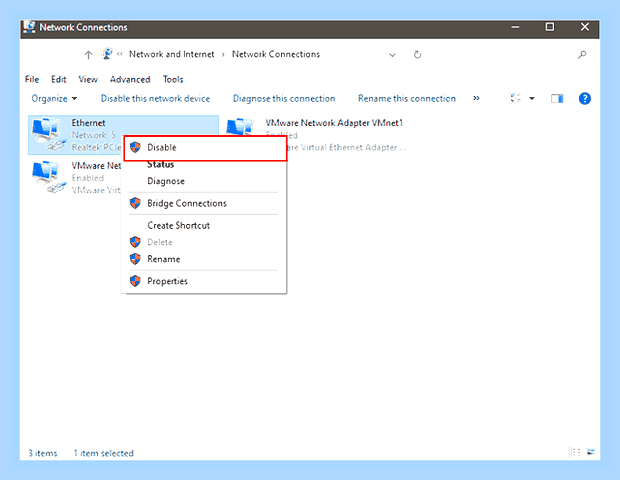620x480 pixels.
Task: Select VMware Network Adapter VMnet1 icon
Action: click(x=240, y=127)
